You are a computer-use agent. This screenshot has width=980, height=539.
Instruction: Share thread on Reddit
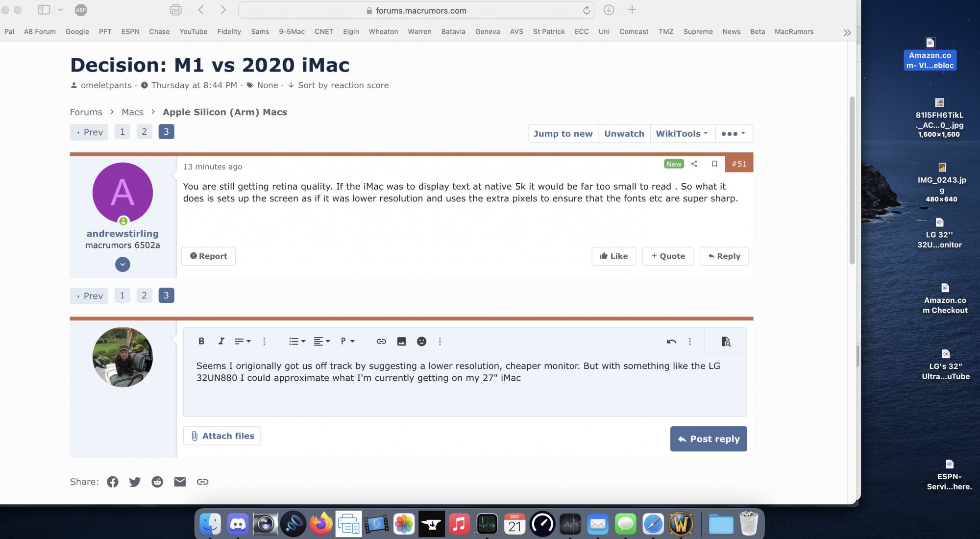(157, 482)
